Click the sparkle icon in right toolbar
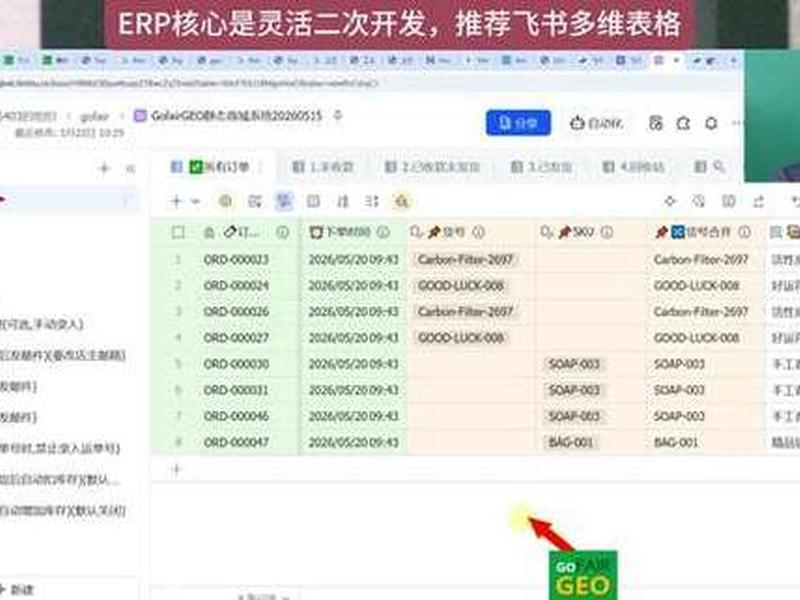This screenshot has width=800, height=600. pyautogui.click(x=669, y=202)
